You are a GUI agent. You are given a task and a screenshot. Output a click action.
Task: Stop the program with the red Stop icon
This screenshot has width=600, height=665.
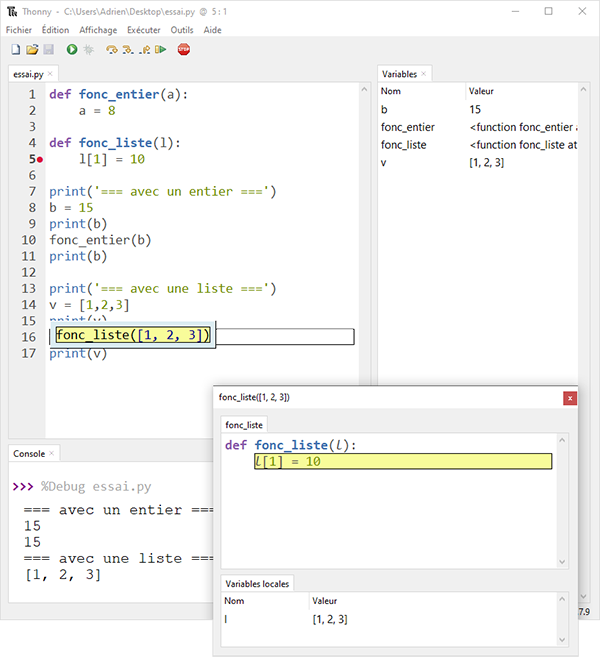pos(183,49)
